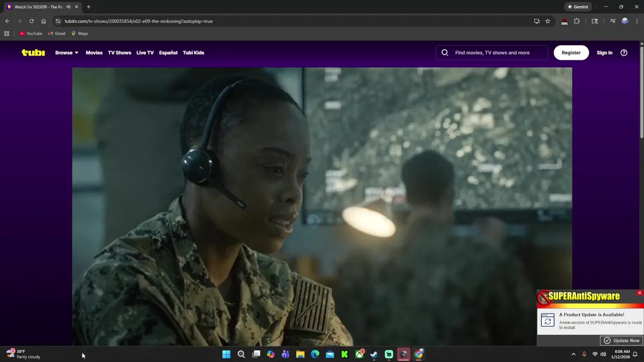Click the install app icon in address bar
Image resolution: width=644 pixels, height=362 pixels.
tap(537, 21)
